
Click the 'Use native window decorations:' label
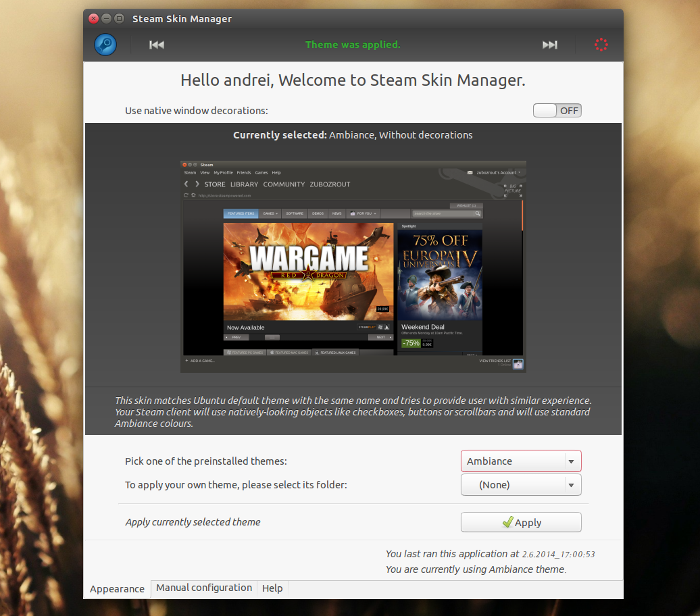pyautogui.click(x=197, y=111)
